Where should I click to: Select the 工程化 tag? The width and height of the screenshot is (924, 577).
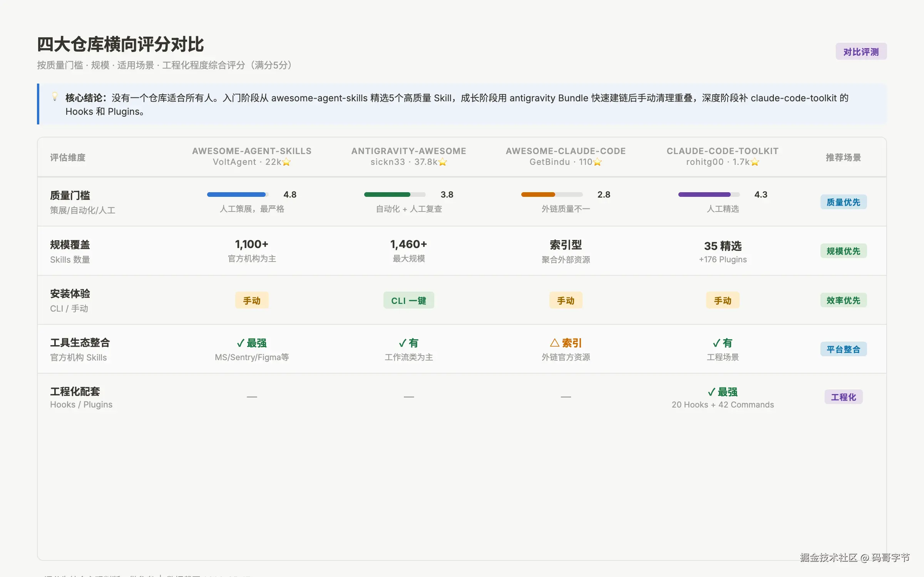pos(843,397)
